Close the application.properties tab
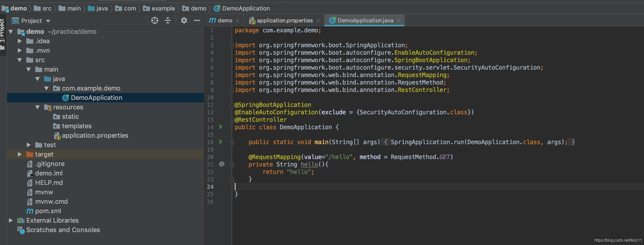This screenshot has height=245, width=644. [x=318, y=21]
